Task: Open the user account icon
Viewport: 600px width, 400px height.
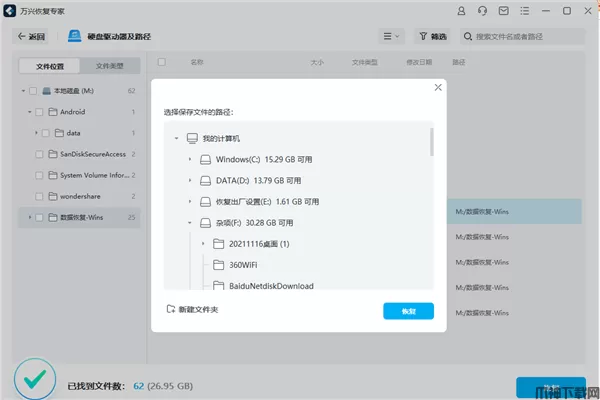Action: click(x=461, y=11)
